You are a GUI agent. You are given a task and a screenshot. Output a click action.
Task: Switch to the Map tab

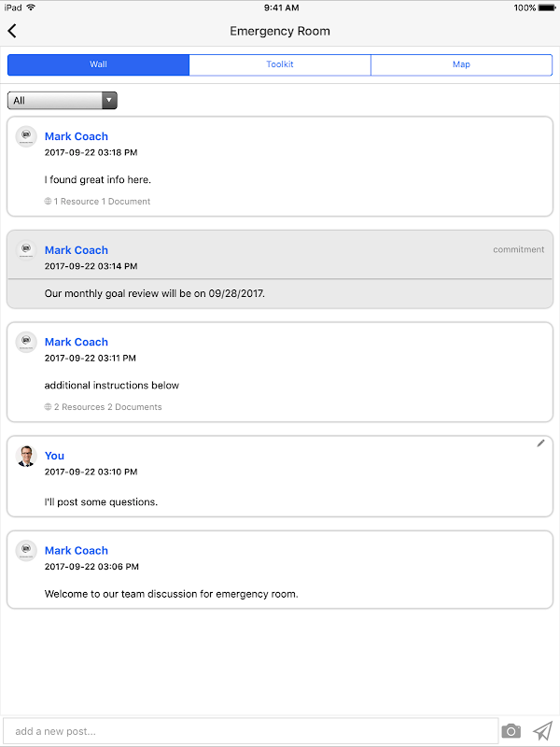pos(461,64)
